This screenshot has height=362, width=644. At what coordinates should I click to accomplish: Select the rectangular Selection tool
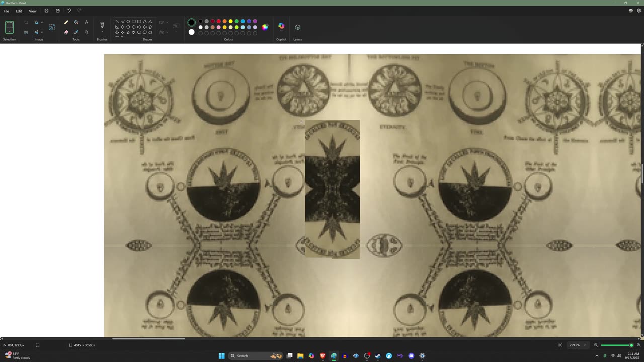pyautogui.click(x=9, y=25)
